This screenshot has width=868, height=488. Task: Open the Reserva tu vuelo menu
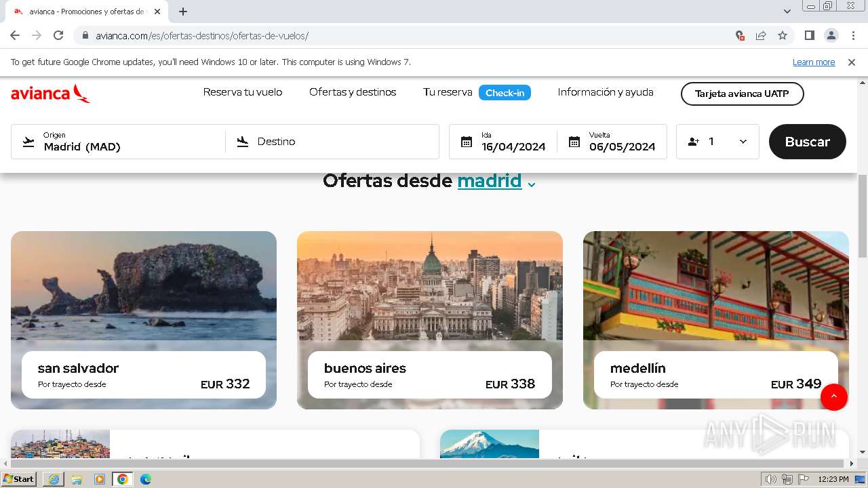[243, 92]
